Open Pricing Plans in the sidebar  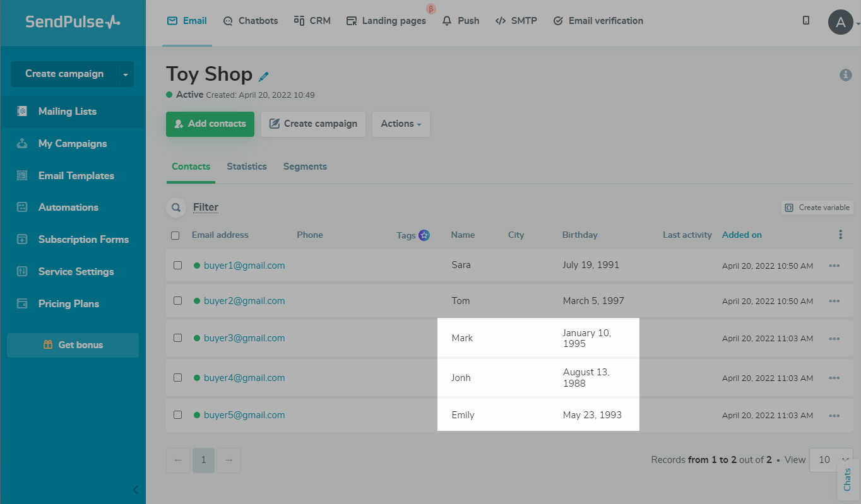point(73,304)
